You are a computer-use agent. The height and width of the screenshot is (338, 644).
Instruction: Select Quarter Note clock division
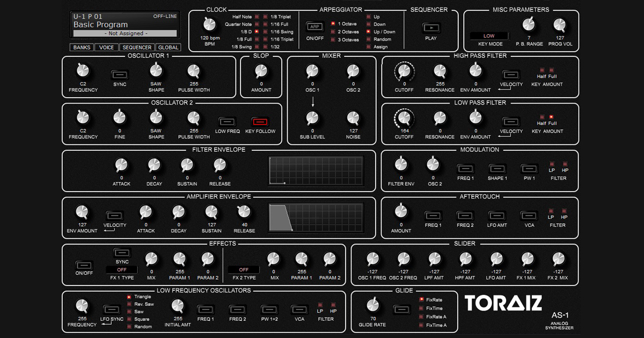pyautogui.click(x=257, y=24)
